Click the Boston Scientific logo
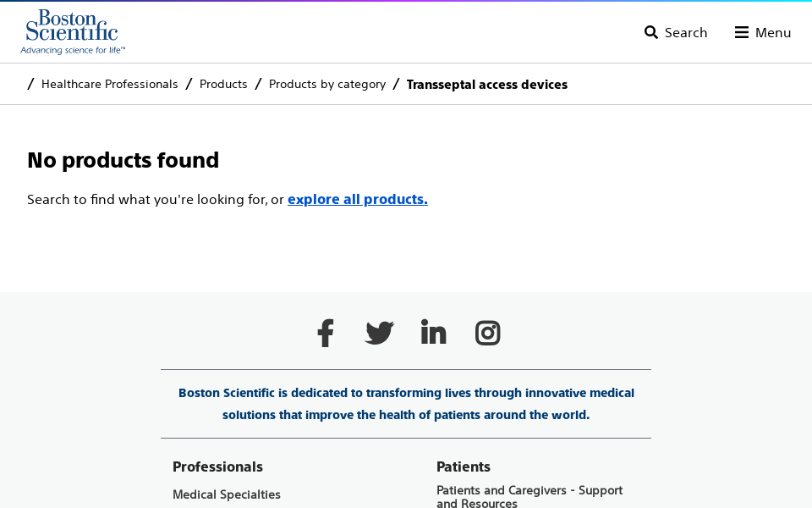 click(x=73, y=31)
